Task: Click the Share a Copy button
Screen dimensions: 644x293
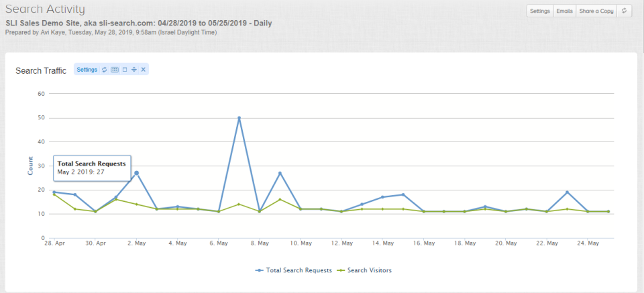Action: tap(596, 11)
